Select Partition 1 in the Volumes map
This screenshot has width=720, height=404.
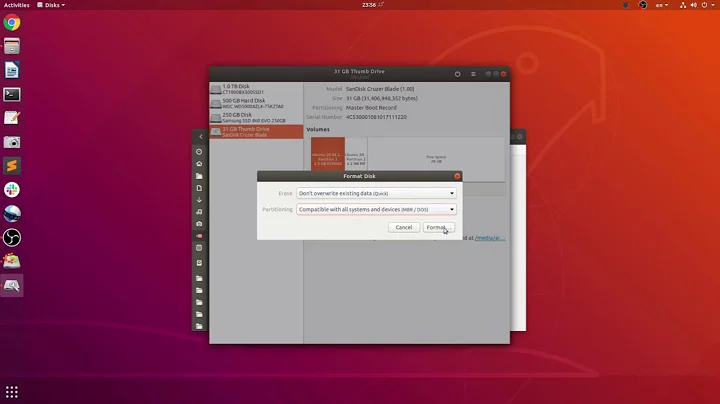(x=328, y=154)
